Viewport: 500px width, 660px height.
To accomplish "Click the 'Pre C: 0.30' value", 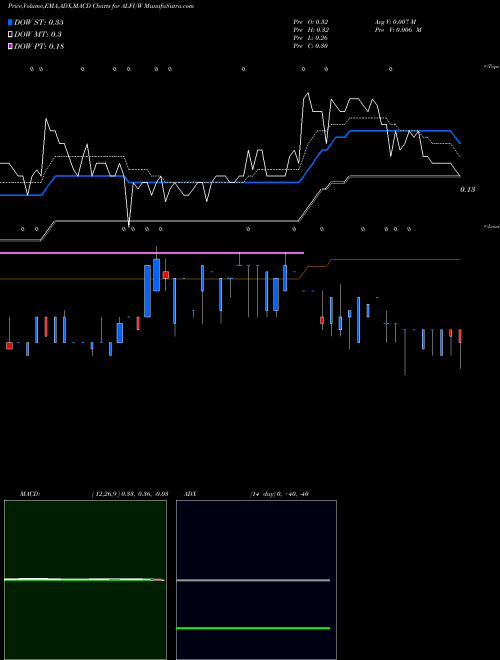I will (311, 46).
